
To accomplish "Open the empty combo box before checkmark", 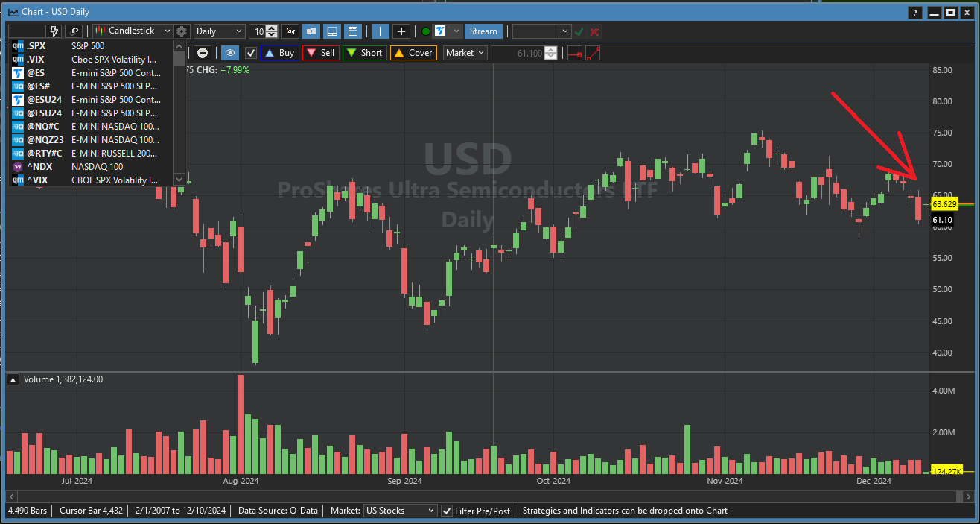I will [x=541, y=31].
